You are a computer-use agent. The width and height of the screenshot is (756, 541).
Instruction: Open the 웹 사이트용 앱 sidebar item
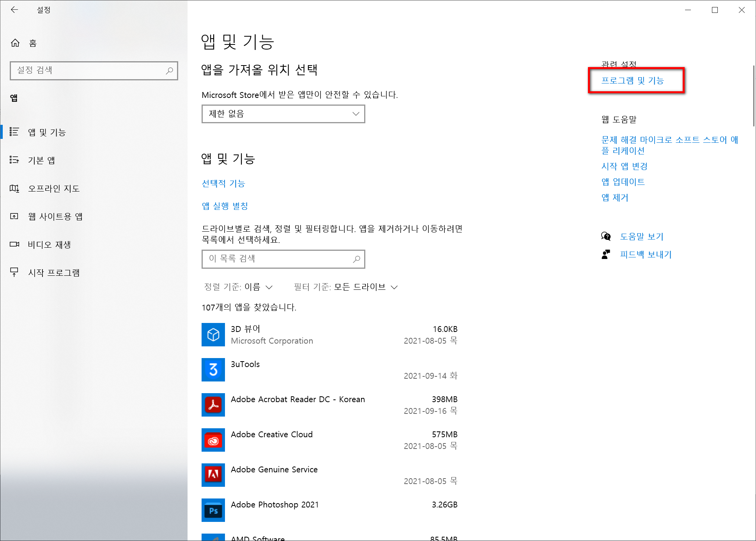(94, 216)
